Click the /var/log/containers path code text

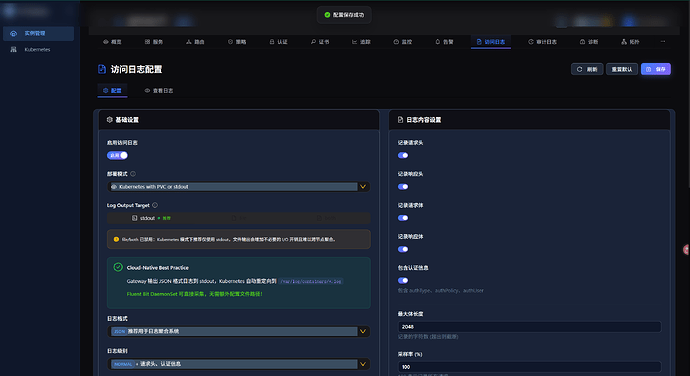(x=311, y=281)
